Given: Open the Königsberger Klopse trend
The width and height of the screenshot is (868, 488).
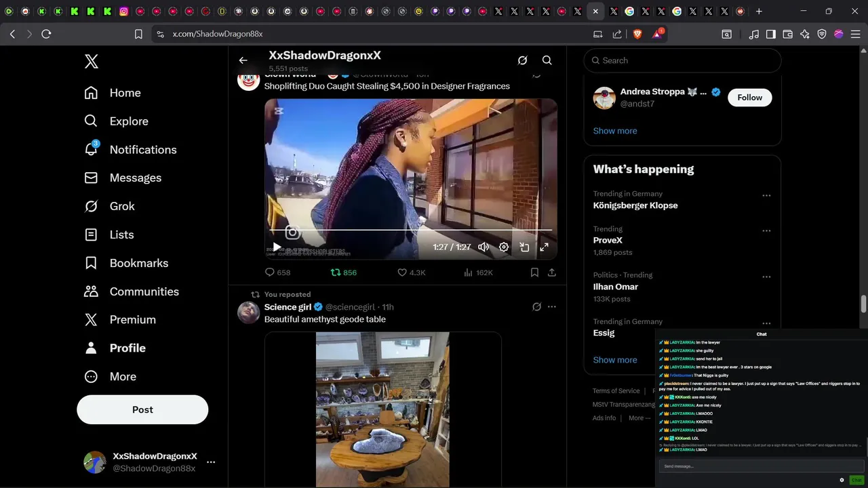Looking at the screenshot, I should [635, 205].
